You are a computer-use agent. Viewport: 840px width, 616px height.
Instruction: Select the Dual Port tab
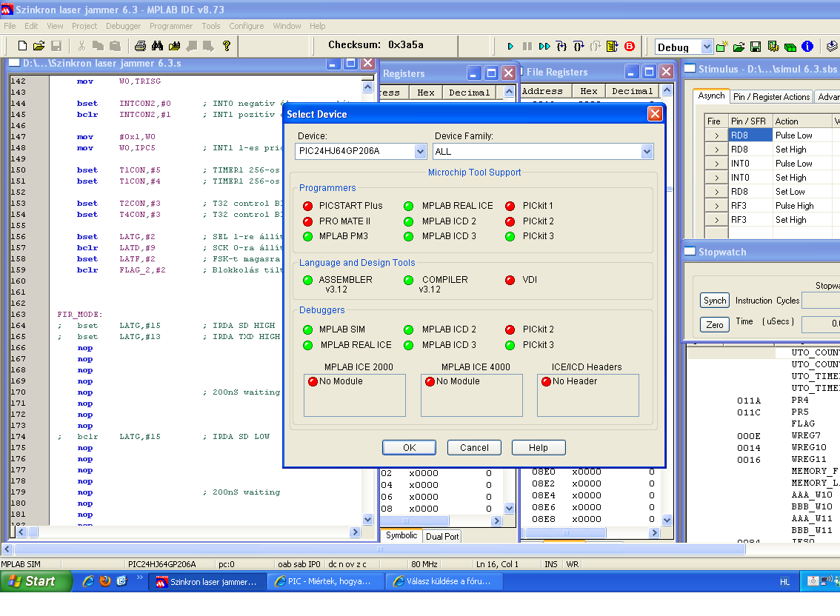coord(442,536)
